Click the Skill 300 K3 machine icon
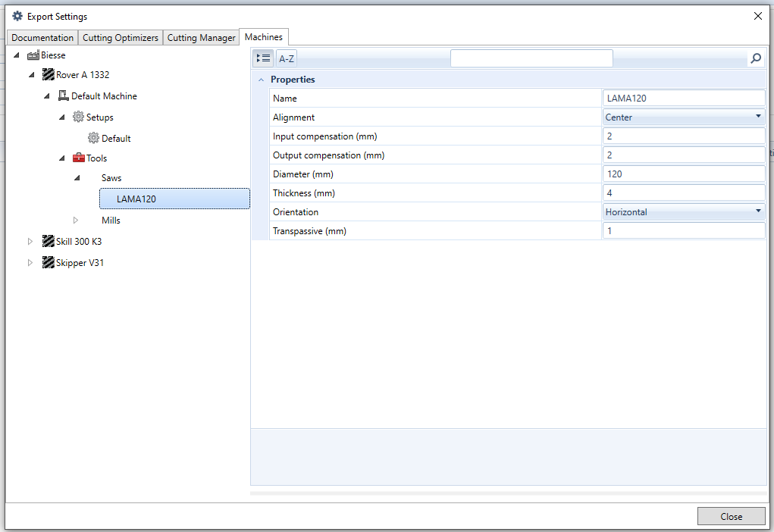774x532 pixels. tap(49, 242)
